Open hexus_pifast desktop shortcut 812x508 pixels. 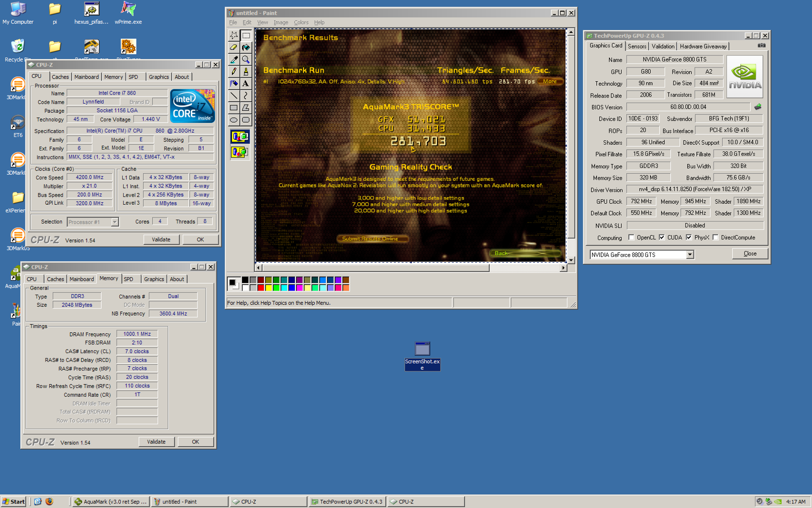[x=91, y=13]
